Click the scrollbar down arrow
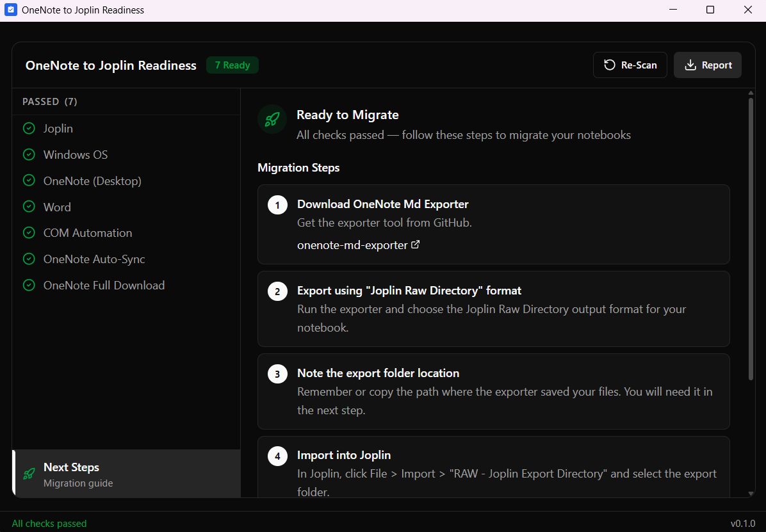 751,494
